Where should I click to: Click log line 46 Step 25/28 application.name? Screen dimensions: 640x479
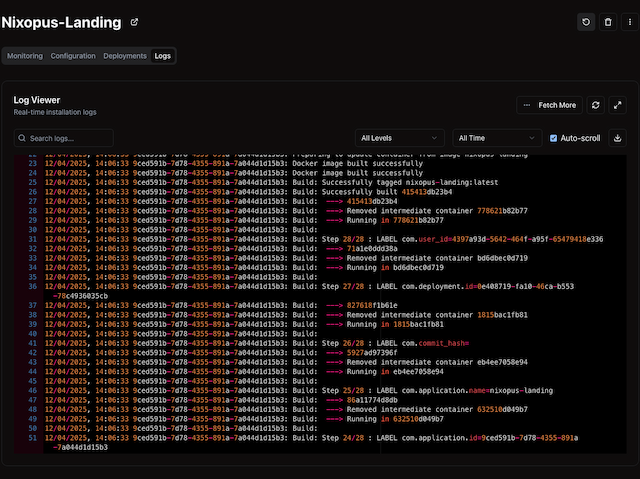click(x=299, y=390)
